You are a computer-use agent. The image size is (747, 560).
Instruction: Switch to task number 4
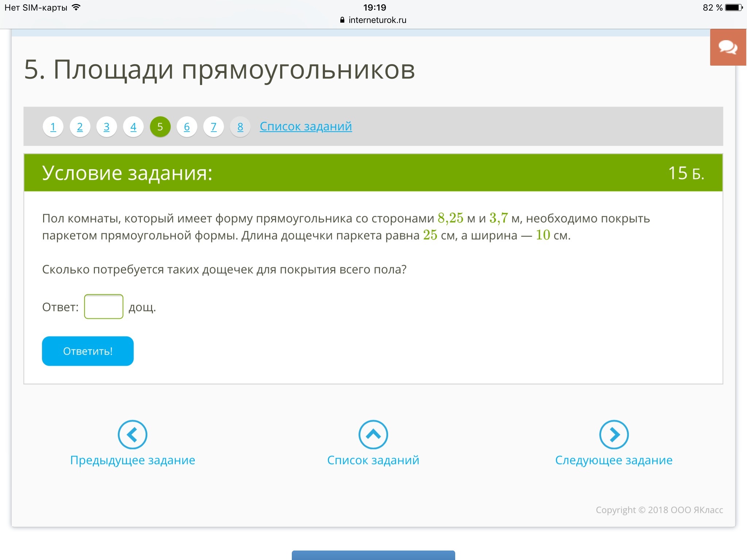pyautogui.click(x=133, y=127)
